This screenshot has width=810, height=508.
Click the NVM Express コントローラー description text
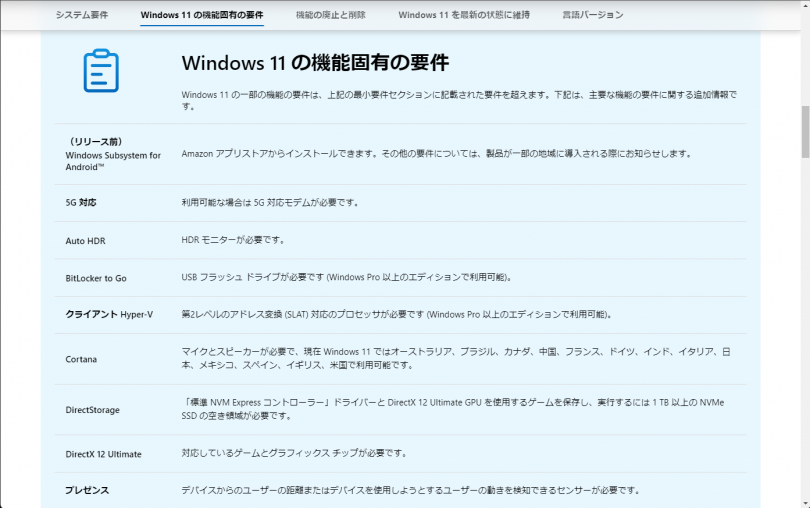[x=453, y=409]
